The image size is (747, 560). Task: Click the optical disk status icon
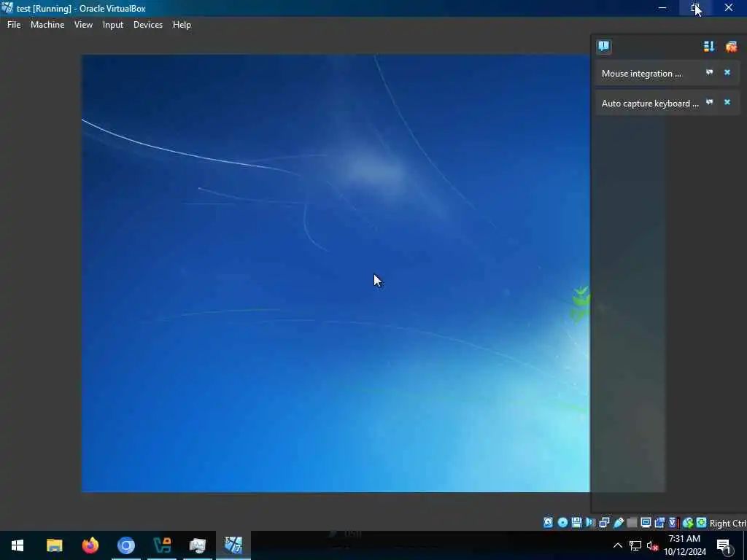(x=562, y=523)
